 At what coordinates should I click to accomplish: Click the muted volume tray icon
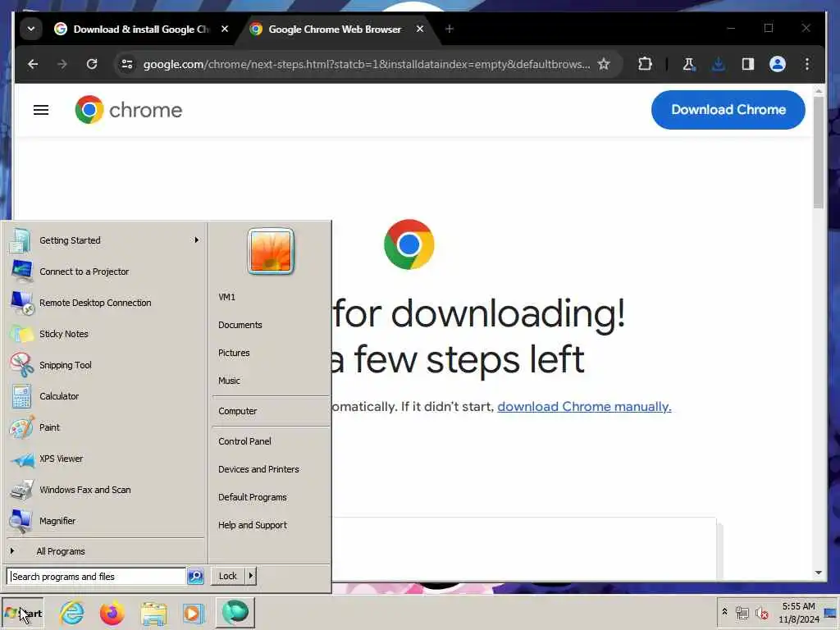coord(761,613)
